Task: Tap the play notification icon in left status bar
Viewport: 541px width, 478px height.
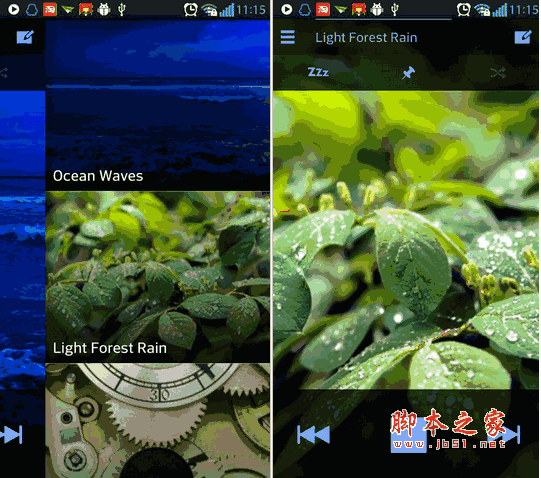Action: coord(14,9)
